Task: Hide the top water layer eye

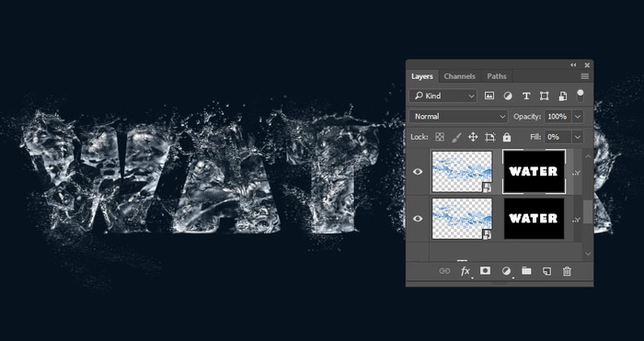Action: pyautogui.click(x=418, y=172)
